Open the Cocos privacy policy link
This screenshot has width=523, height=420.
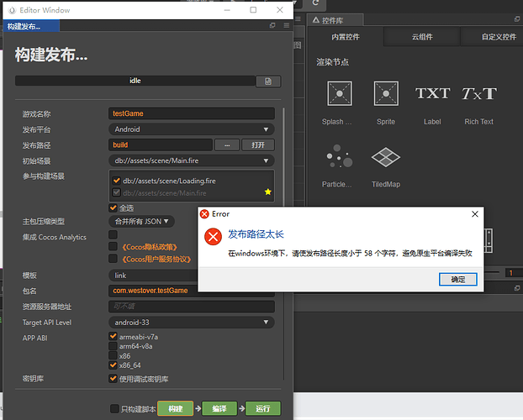[150, 247]
